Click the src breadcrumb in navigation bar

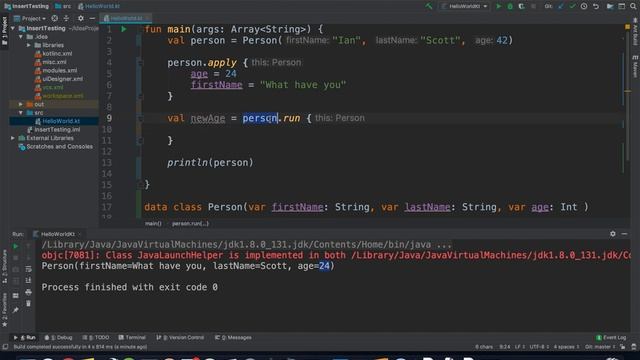click(x=63, y=6)
